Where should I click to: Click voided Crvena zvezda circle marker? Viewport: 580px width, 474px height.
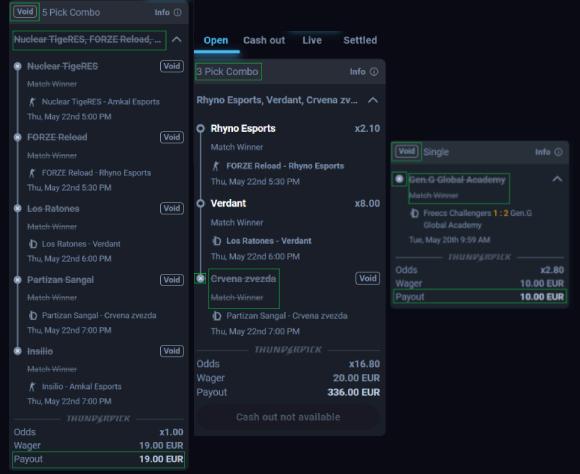200,278
